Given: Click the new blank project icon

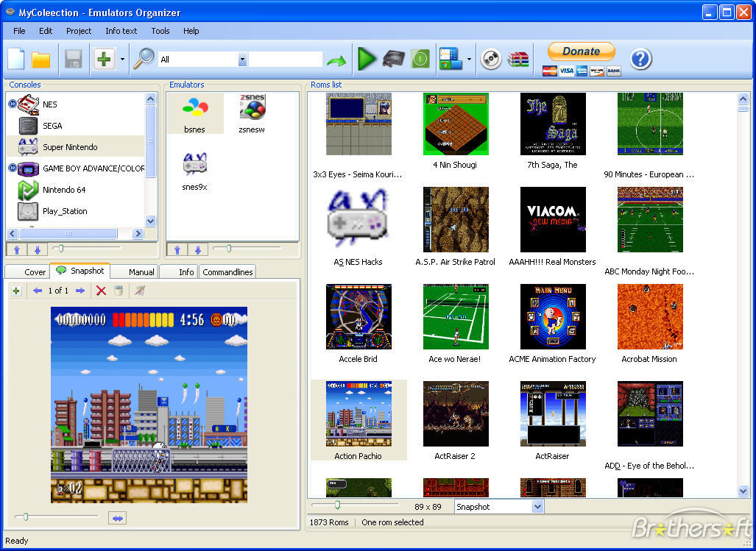Looking at the screenshot, I should (x=16, y=60).
